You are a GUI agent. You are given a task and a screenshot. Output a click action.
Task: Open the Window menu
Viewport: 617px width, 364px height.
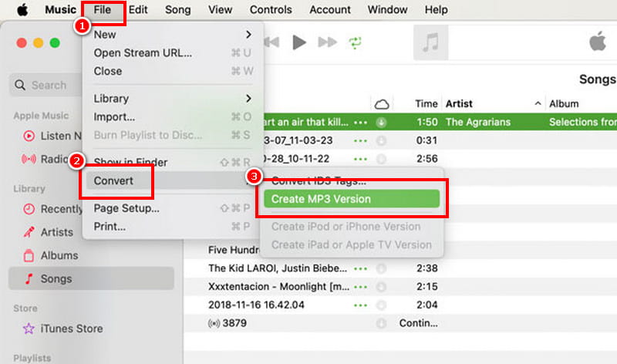tap(387, 9)
